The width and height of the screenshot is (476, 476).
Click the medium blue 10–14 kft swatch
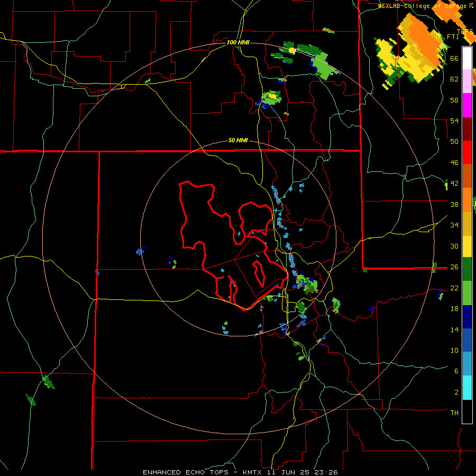[x=467, y=340]
